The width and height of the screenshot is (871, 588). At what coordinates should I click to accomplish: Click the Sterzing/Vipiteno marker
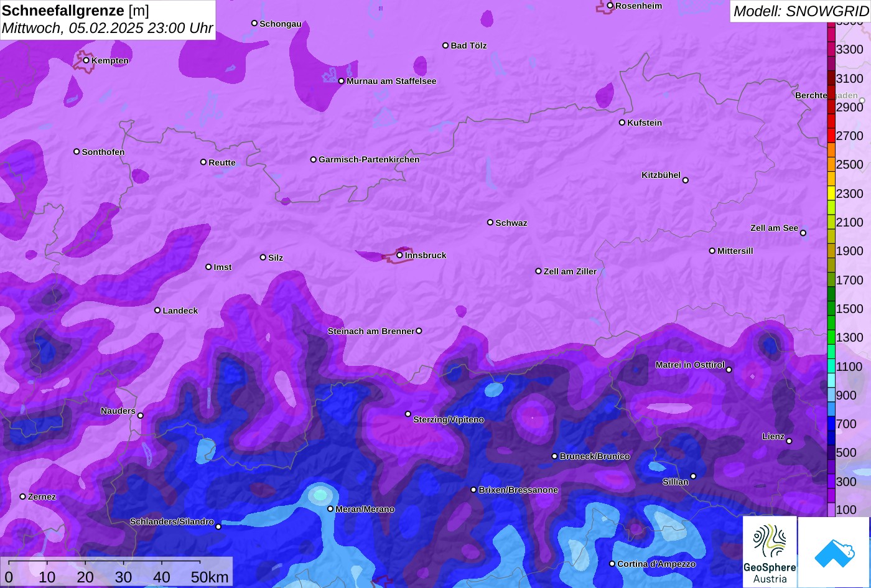coord(408,414)
